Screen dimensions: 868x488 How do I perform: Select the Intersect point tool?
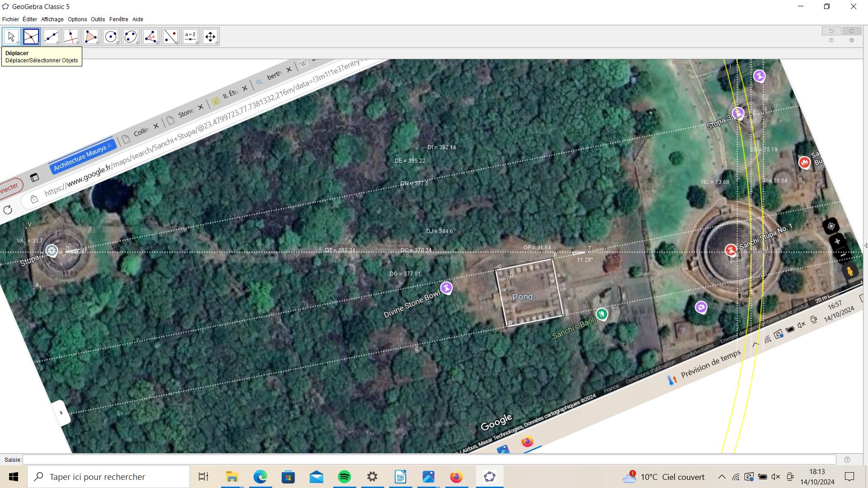31,36
